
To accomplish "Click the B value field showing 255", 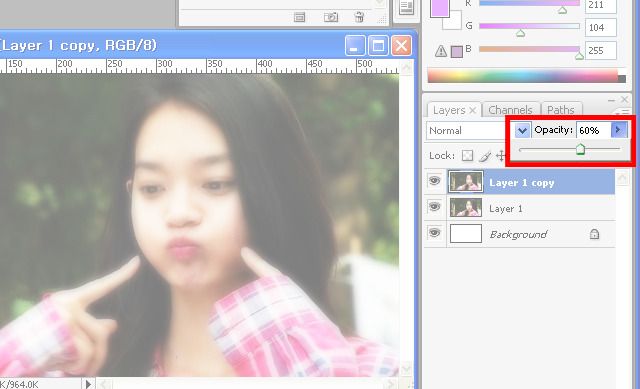I will [600, 51].
